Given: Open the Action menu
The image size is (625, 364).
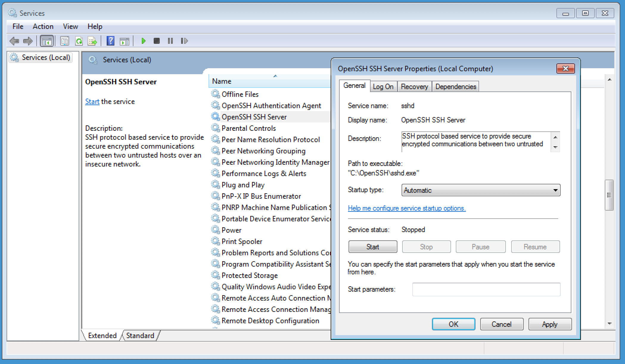Looking at the screenshot, I should 43,27.
